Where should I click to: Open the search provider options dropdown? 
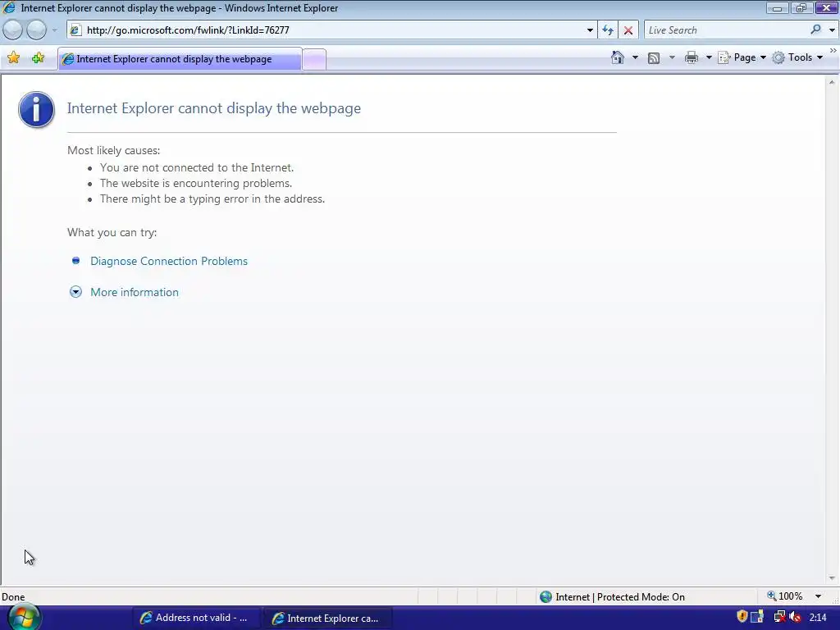(x=832, y=30)
